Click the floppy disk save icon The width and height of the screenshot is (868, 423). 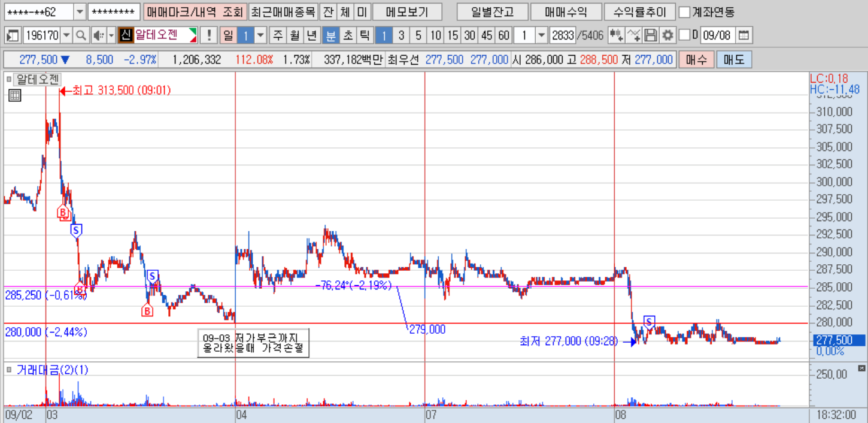click(651, 35)
